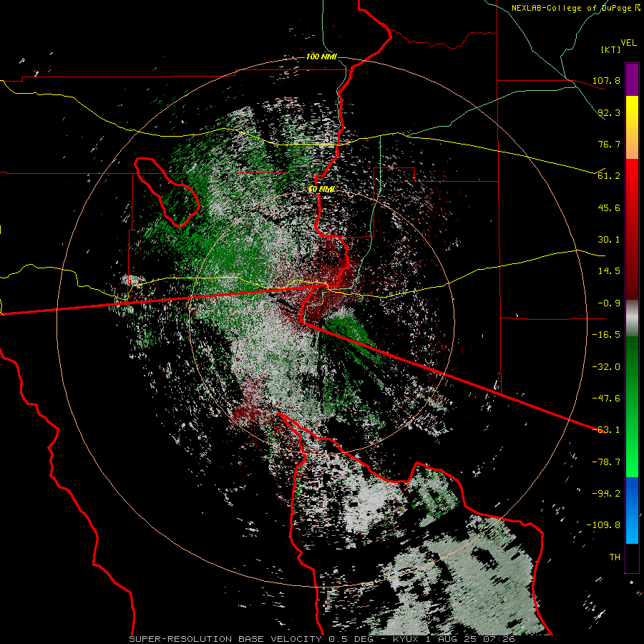Click the -109.8 value on the velocity scale

(604, 525)
